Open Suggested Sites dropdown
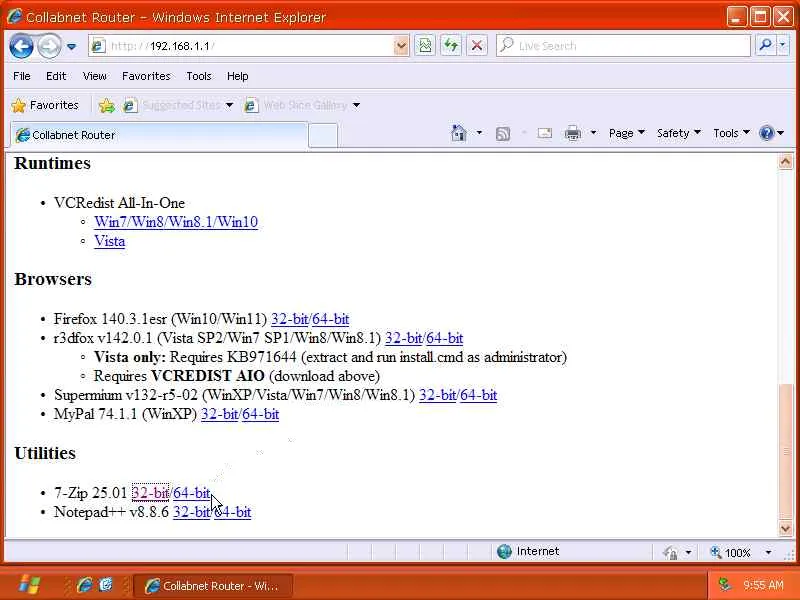Image resolution: width=800 pixels, height=600 pixels. (x=179, y=105)
